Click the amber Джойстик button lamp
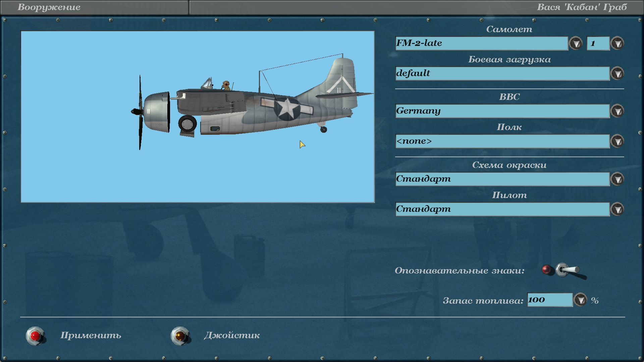 pyautogui.click(x=180, y=336)
